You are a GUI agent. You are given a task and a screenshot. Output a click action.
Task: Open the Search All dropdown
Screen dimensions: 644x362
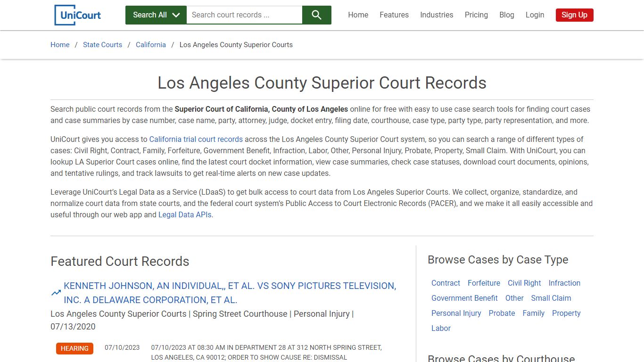tap(156, 15)
